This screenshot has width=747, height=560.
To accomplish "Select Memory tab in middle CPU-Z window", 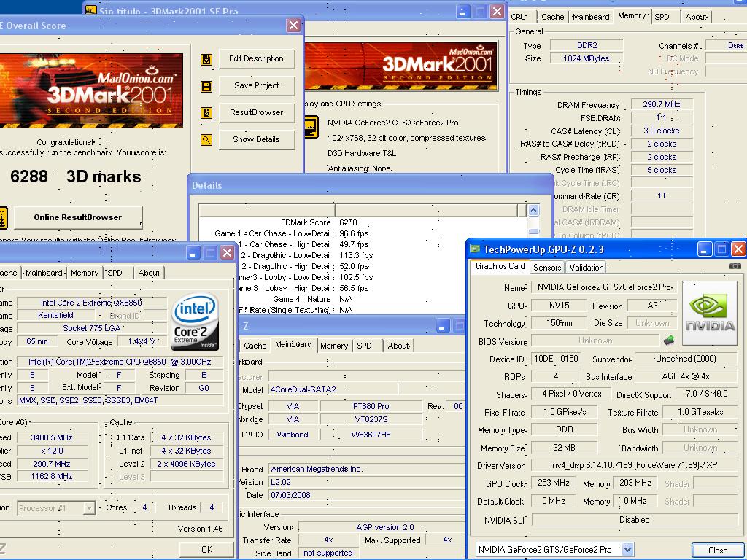I will [334, 346].
